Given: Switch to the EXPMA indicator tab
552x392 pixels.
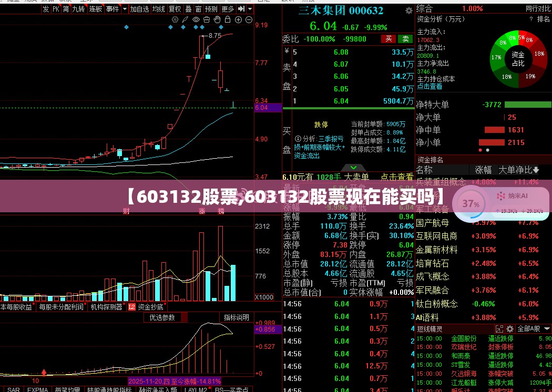Looking at the screenshot, I should [x=37, y=389].
